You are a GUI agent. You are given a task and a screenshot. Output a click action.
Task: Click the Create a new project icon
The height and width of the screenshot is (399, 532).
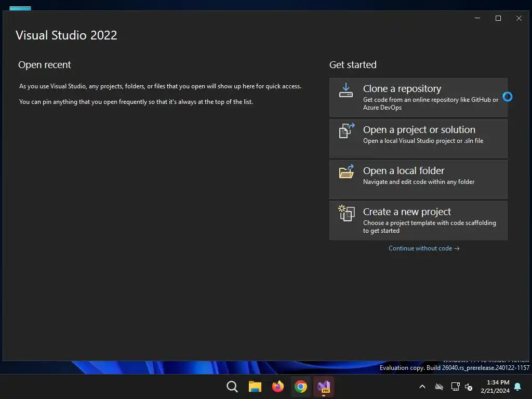coord(347,213)
